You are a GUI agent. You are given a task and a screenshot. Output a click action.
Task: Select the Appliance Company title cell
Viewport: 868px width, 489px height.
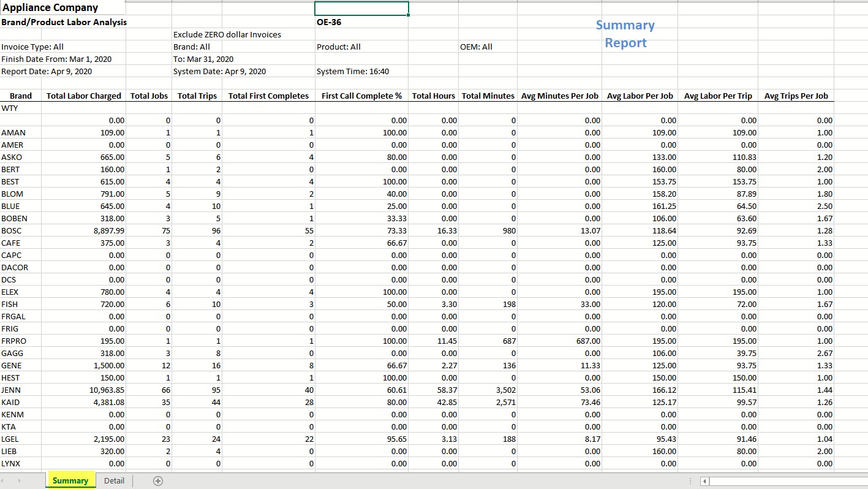coord(63,8)
